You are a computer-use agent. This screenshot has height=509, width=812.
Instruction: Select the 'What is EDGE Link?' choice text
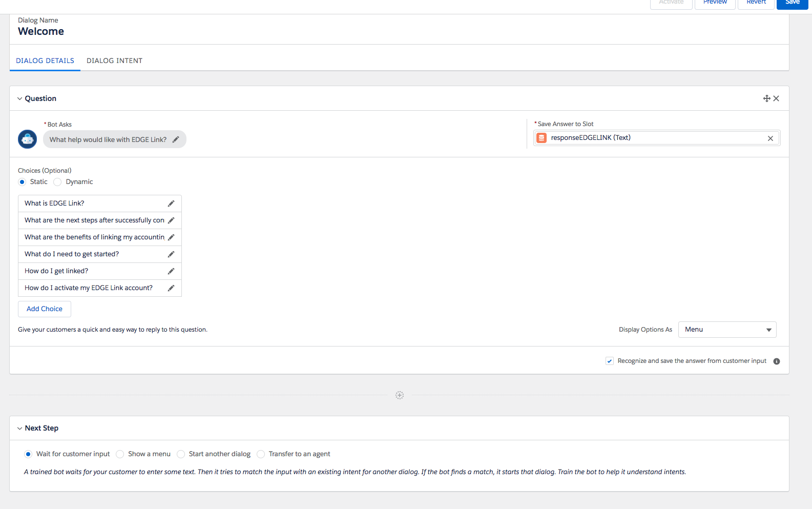[x=54, y=203]
